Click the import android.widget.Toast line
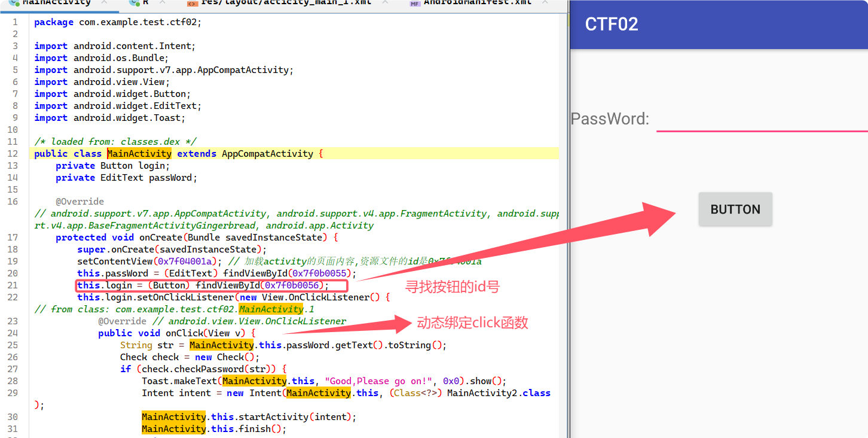868x438 pixels. pyautogui.click(x=110, y=118)
